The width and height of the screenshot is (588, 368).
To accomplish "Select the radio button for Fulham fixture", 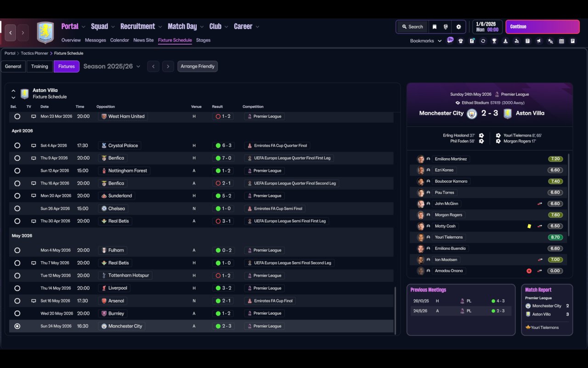I will coord(17,251).
